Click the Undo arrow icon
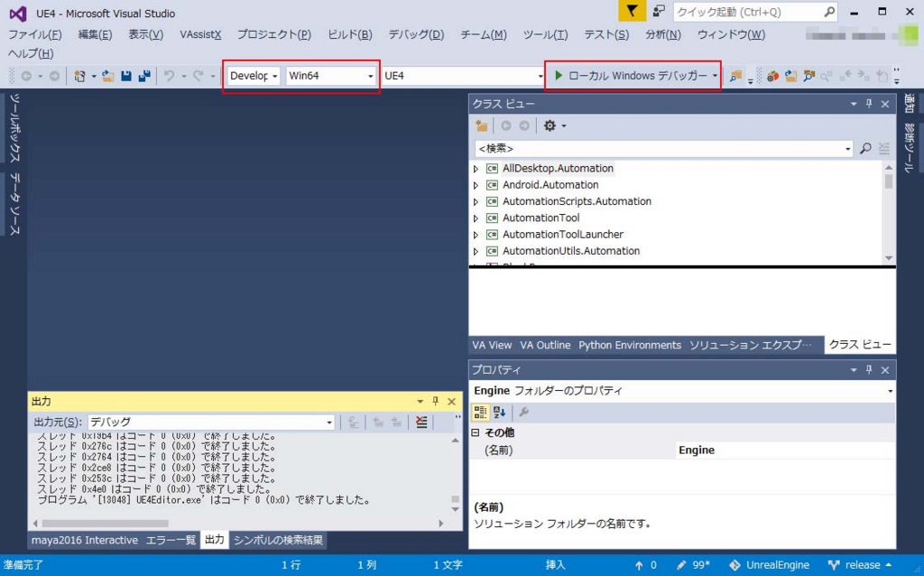Screen dimensions: 924x576 click(x=169, y=76)
